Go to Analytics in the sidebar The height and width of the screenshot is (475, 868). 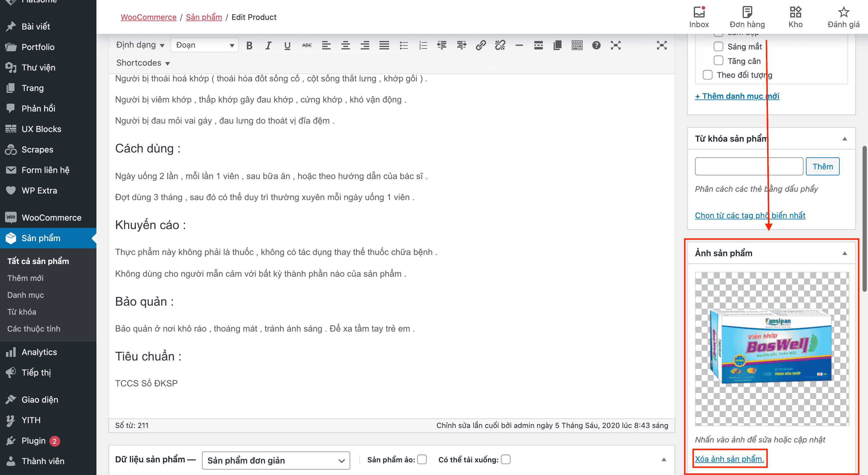tap(39, 352)
